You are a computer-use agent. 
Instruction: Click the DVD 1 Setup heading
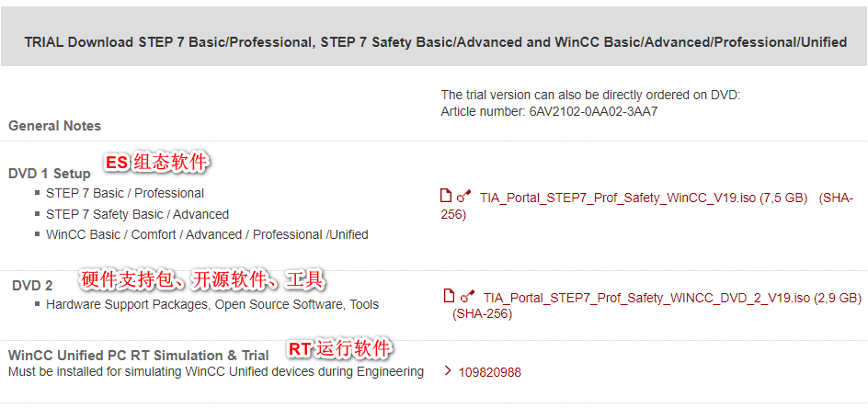(x=50, y=173)
